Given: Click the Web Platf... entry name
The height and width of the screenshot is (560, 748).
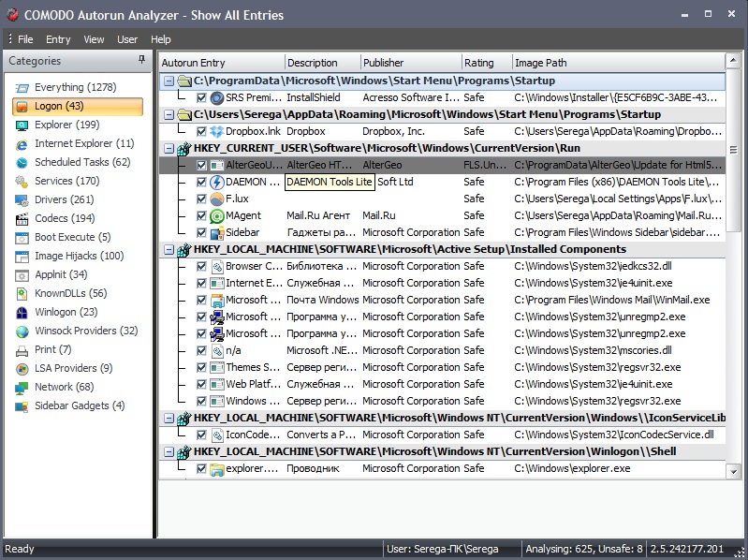Looking at the screenshot, I should point(253,385).
